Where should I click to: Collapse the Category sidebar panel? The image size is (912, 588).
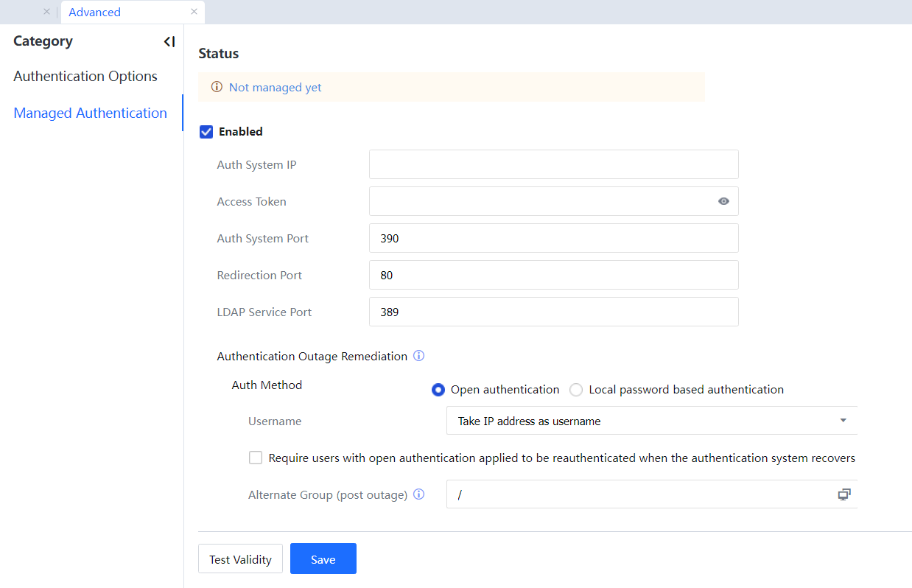pyautogui.click(x=169, y=42)
